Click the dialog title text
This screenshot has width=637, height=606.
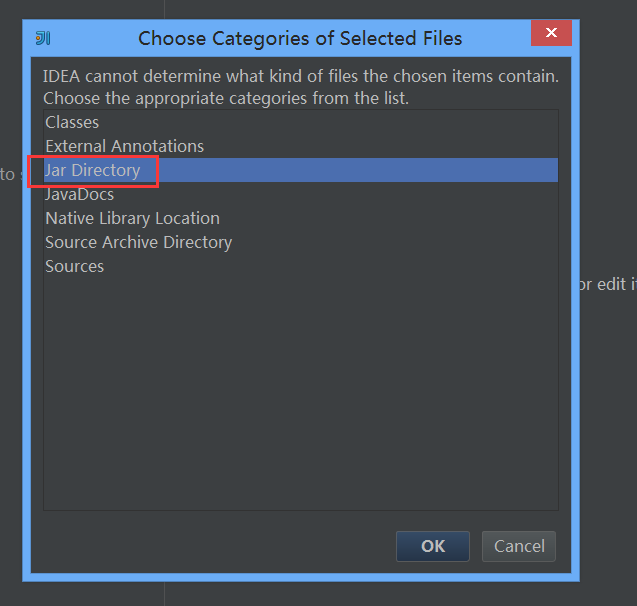coord(300,39)
